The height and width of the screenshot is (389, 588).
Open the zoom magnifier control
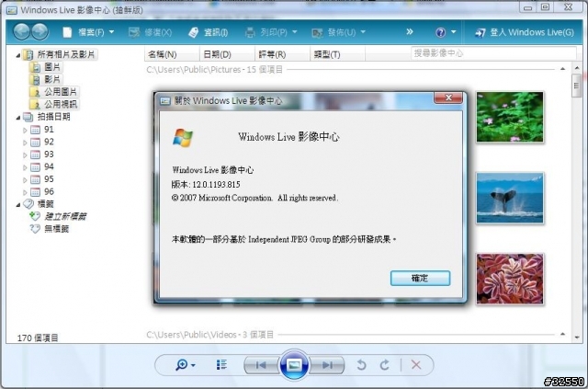pos(186,364)
